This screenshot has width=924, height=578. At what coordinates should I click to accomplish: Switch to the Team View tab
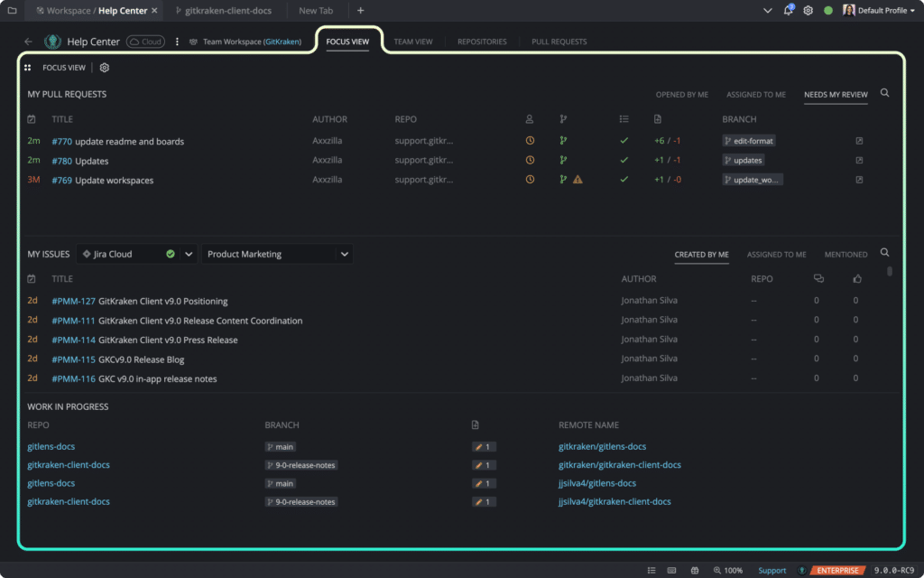click(x=414, y=41)
